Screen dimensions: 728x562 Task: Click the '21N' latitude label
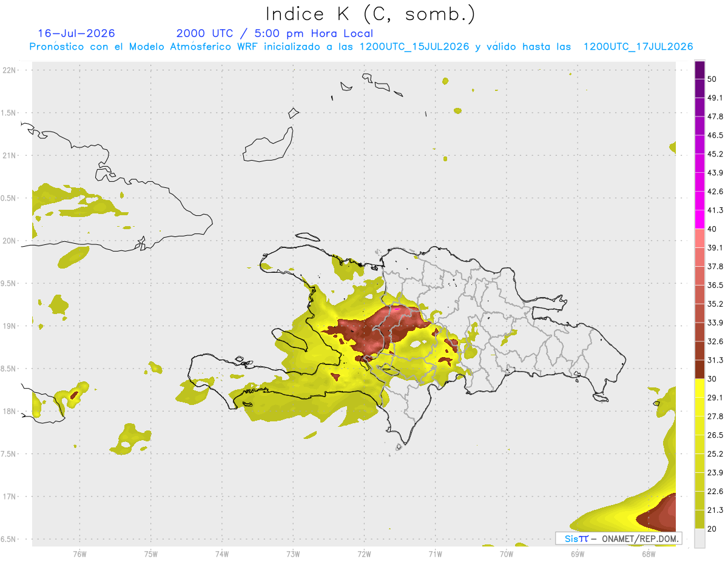9,155
